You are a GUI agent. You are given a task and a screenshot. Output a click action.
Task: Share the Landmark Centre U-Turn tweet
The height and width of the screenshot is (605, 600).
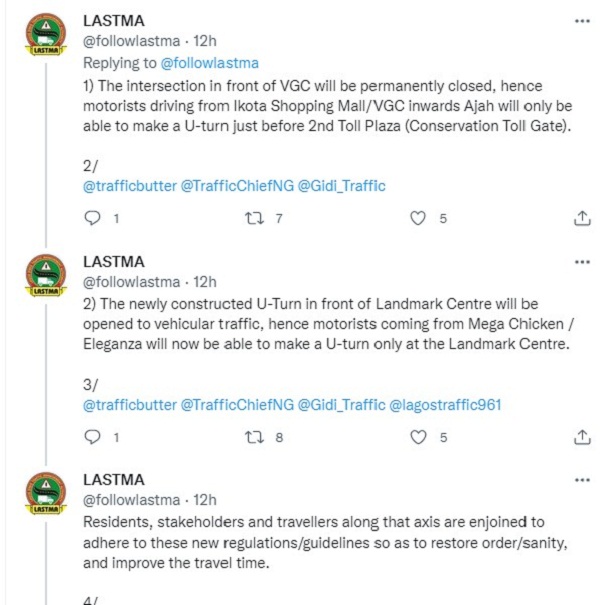(x=582, y=437)
